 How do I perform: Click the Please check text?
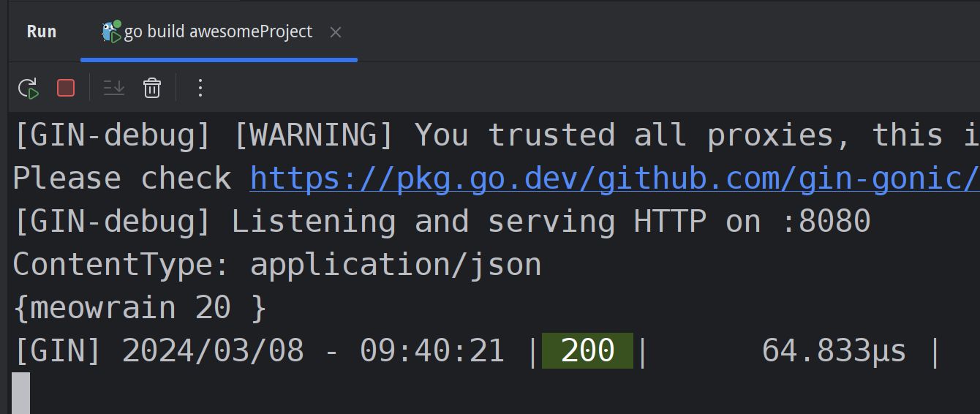121,178
